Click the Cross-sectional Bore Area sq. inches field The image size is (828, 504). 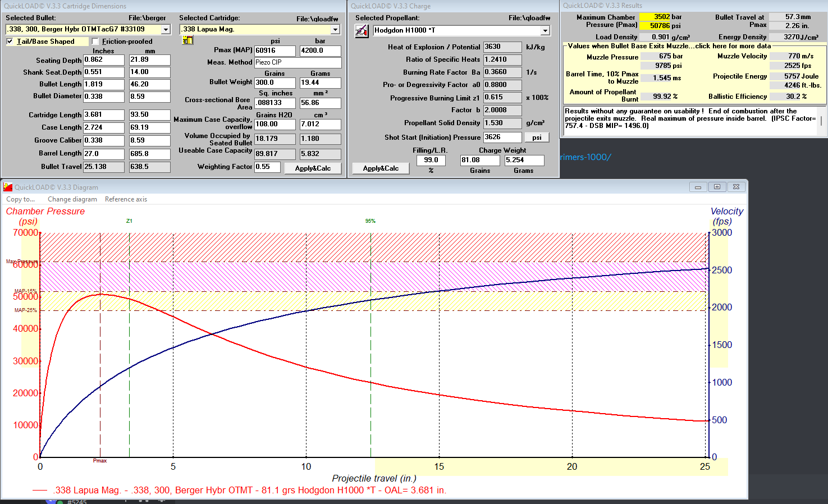click(275, 103)
